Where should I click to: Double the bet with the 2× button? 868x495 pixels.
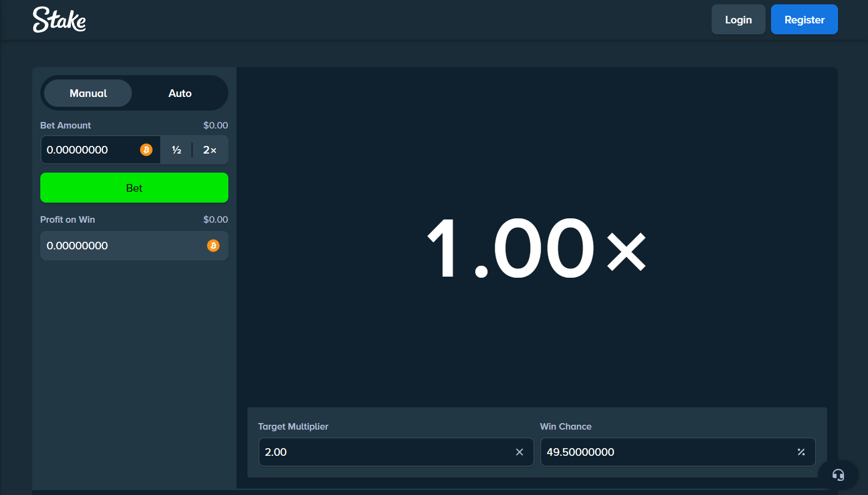tap(210, 150)
